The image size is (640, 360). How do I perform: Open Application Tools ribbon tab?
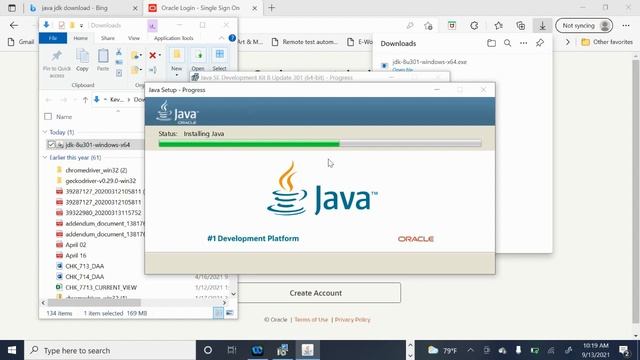tap(173, 38)
